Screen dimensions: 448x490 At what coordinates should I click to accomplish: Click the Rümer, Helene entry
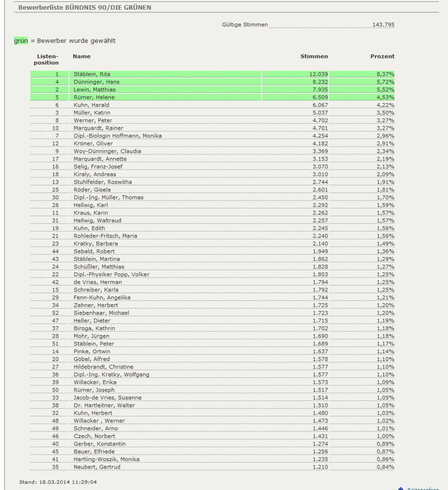pyautogui.click(x=94, y=97)
